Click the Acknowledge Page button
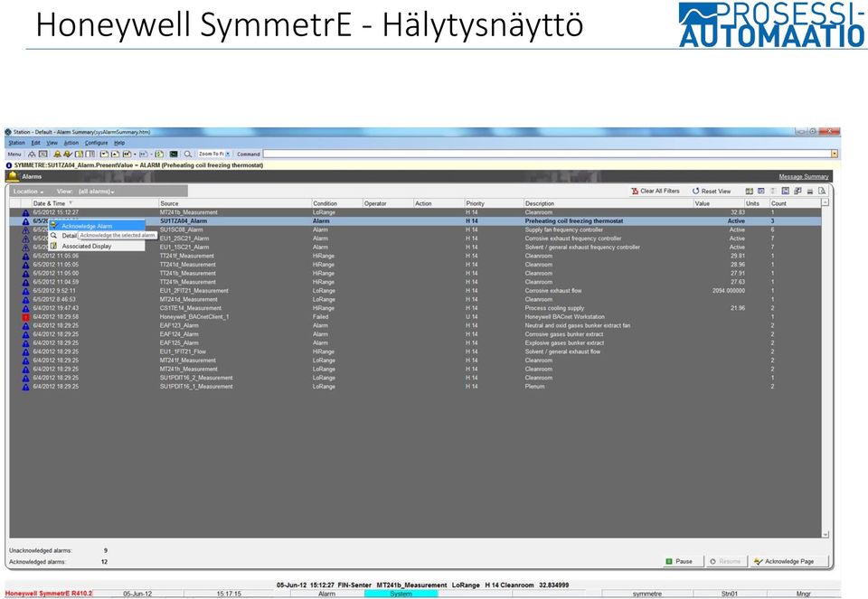The image size is (868, 599). 790,561
